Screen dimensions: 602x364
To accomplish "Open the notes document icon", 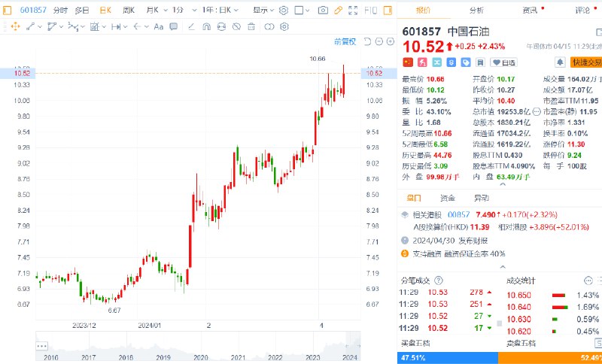I will (480, 62).
